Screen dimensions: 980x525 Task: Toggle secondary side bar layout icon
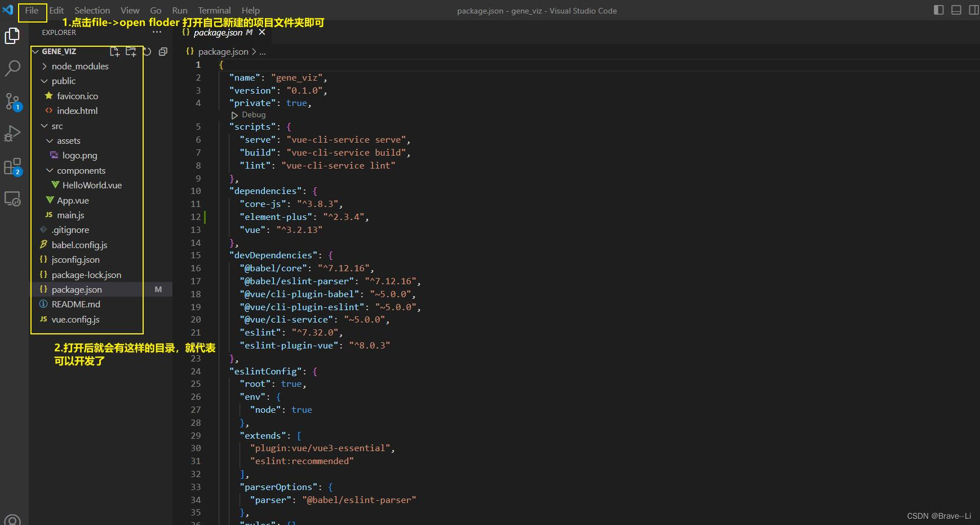coord(974,10)
